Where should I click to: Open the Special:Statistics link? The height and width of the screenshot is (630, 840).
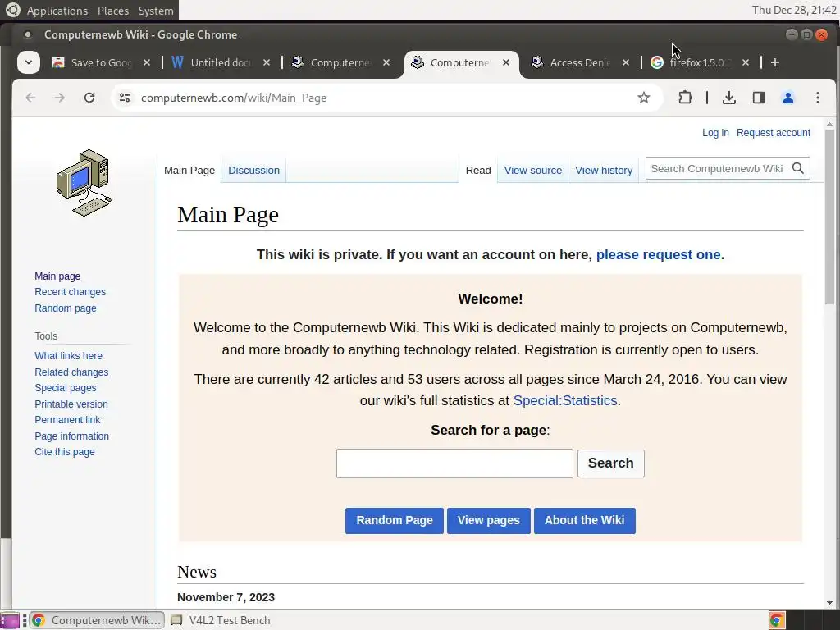(x=565, y=400)
